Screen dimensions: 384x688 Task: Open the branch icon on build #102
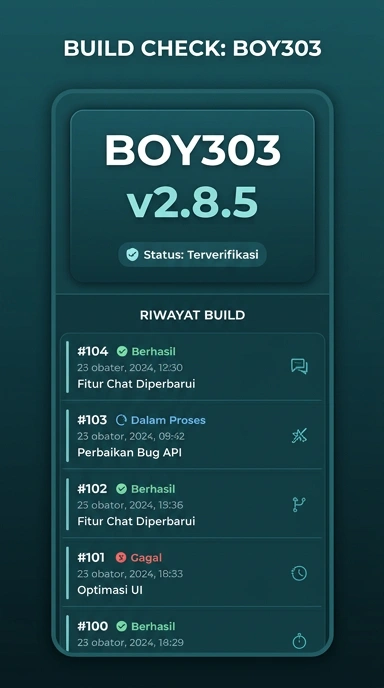click(299, 505)
